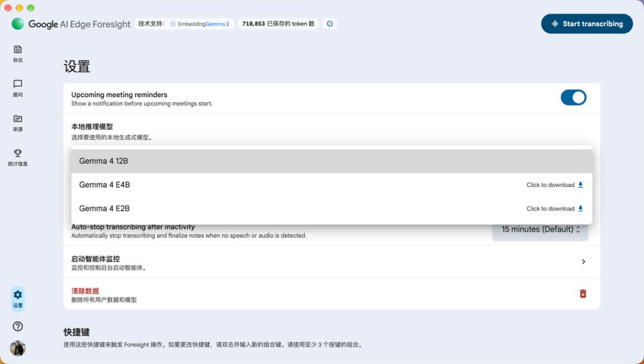This screenshot has width=644, height=364.
Task: View 统计信息 trophy statistics icon
Action: (18, 153)
